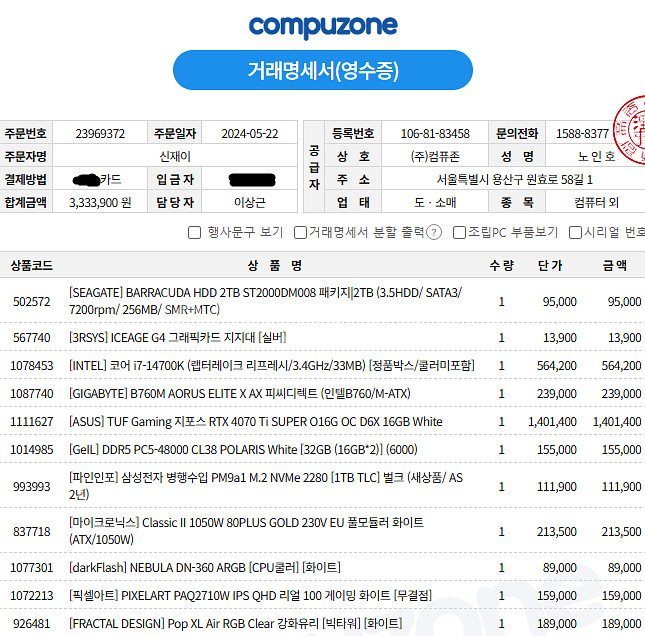Screen dimensions: 645x636
Task: Click unit price 89,000 for darkFlash cooler
Action: [x=559, y=568]
